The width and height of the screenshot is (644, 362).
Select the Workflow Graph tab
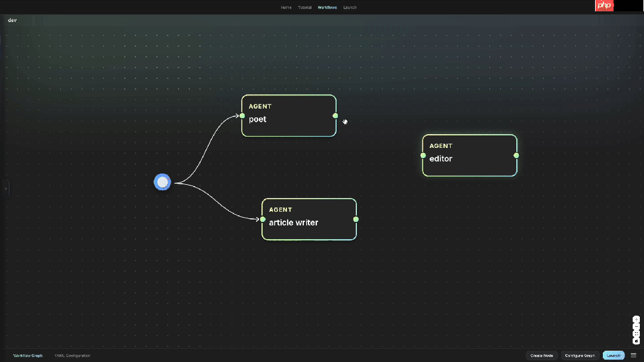[28, 355]
